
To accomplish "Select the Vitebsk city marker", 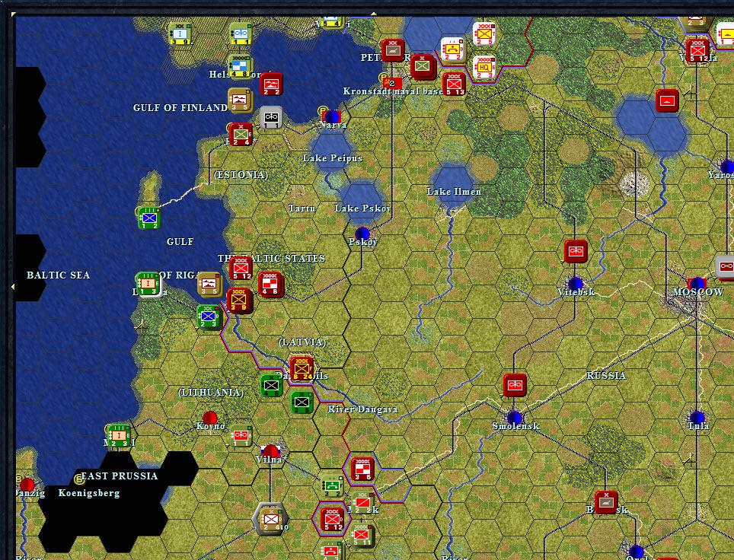I will click(576, 284).
